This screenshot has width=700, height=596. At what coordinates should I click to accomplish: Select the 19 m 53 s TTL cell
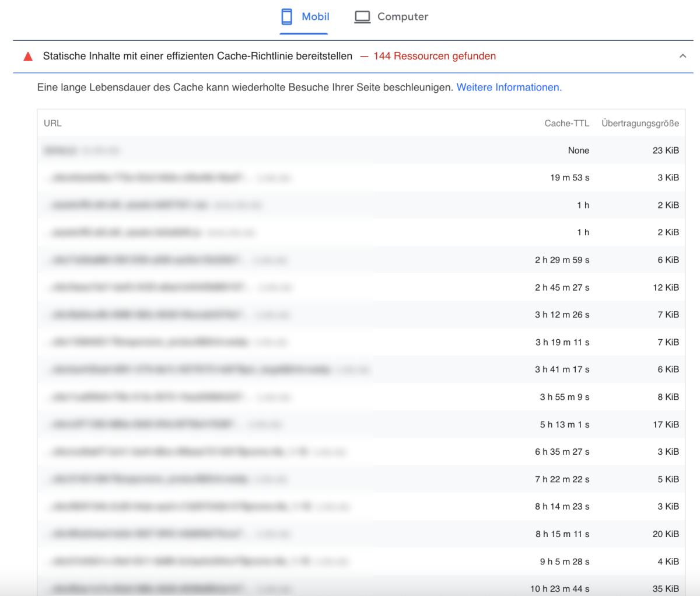[569, 177]
